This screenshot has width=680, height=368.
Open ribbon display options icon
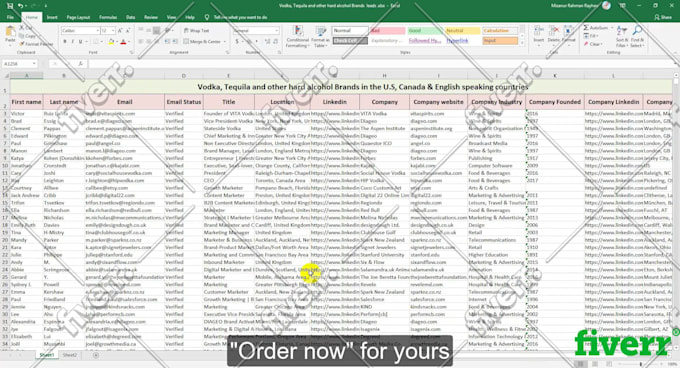pos(622,6)
